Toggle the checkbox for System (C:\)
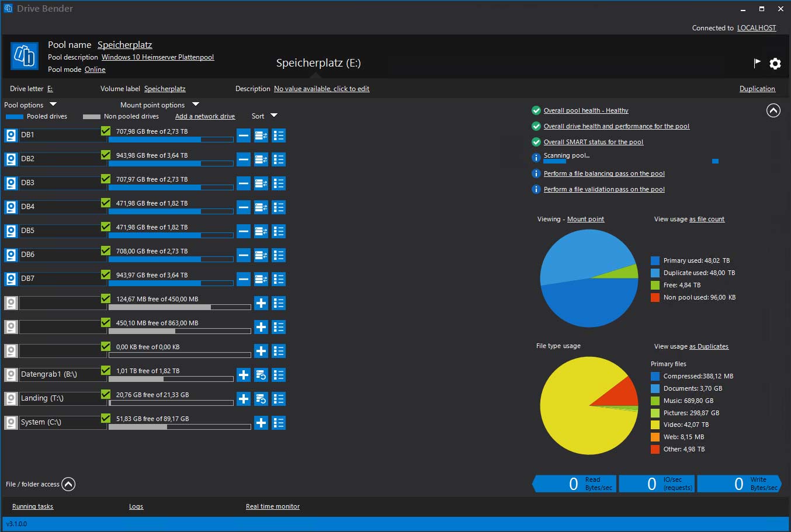791x532 pixels. (x=106, y=418)
